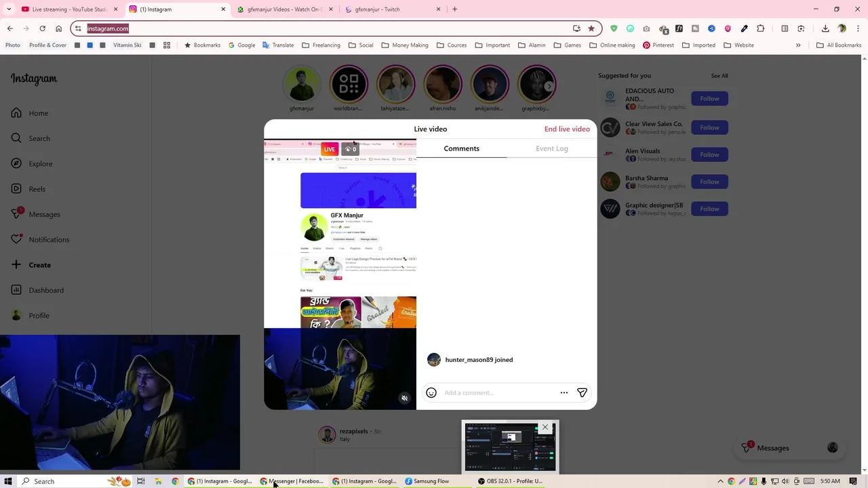Open the Cources bookmarks folder

[x=452, y=45]
